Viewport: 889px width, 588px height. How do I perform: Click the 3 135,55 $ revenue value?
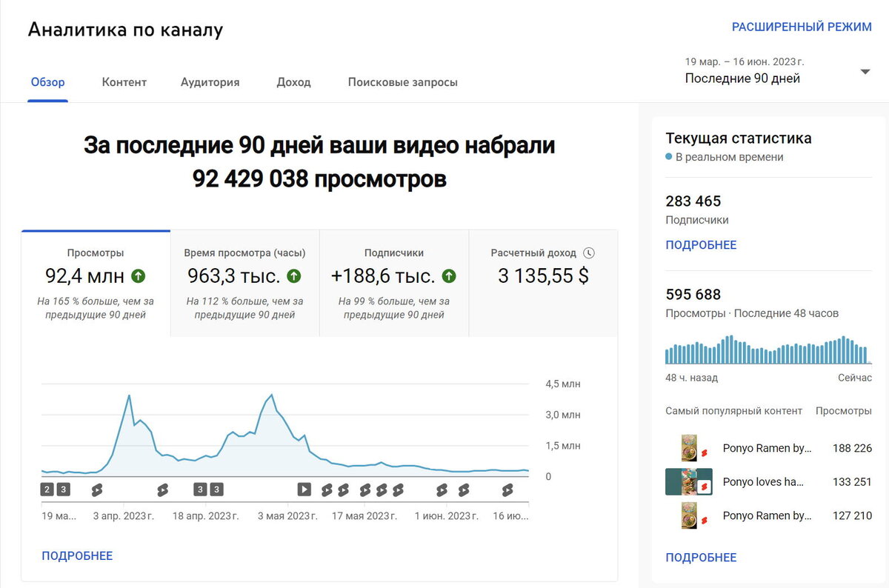click(x=543, y=276)
